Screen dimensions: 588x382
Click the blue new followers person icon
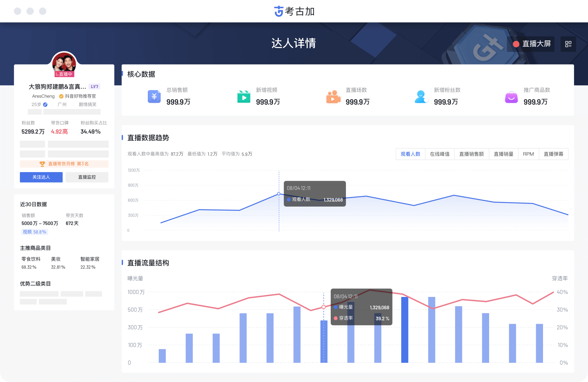point(421,97)
